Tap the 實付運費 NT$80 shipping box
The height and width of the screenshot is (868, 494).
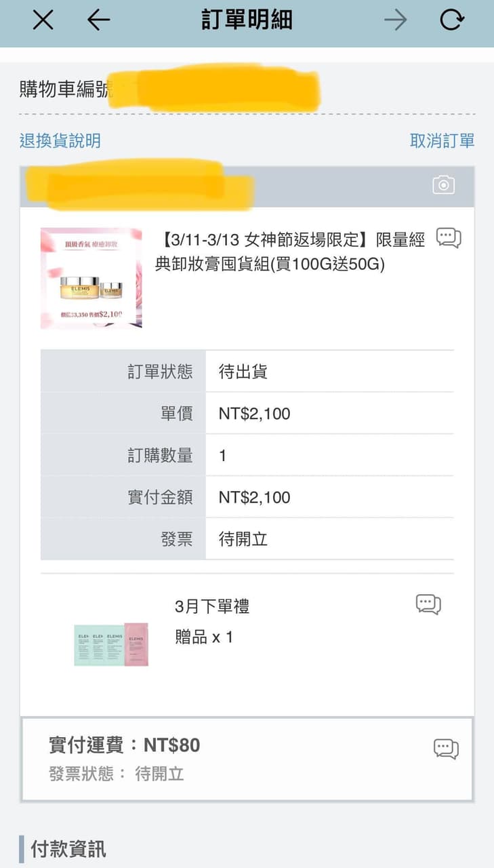pos(247,759)
